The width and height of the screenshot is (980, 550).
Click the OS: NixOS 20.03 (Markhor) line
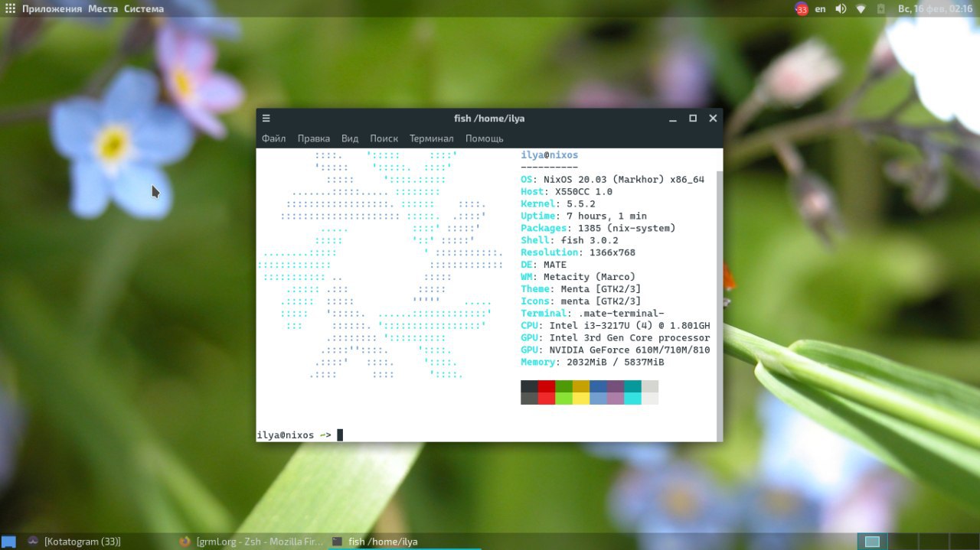612,180
